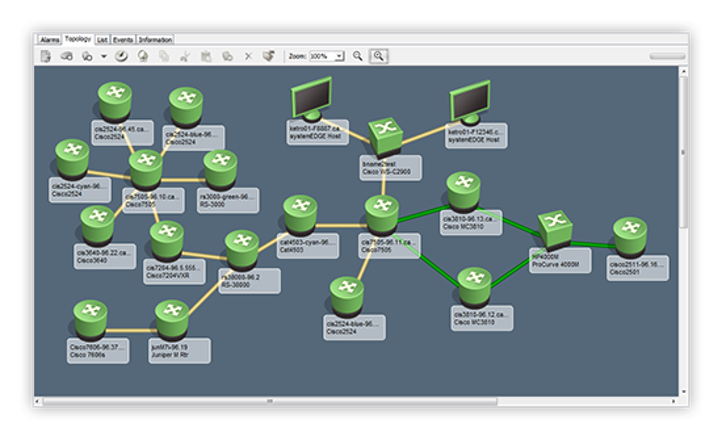
Task: Click the Cat4503 router icon
Action: (x=299, y=213)
